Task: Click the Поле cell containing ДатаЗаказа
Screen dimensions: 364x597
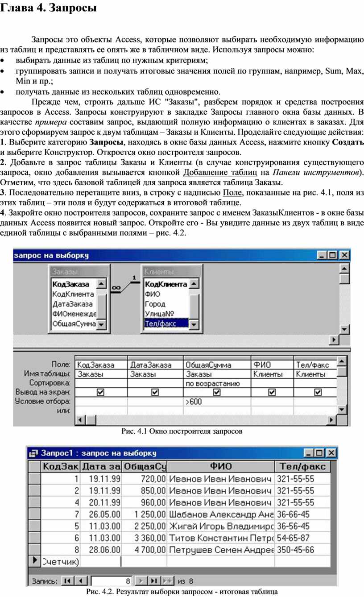Action: click(155, 365)
